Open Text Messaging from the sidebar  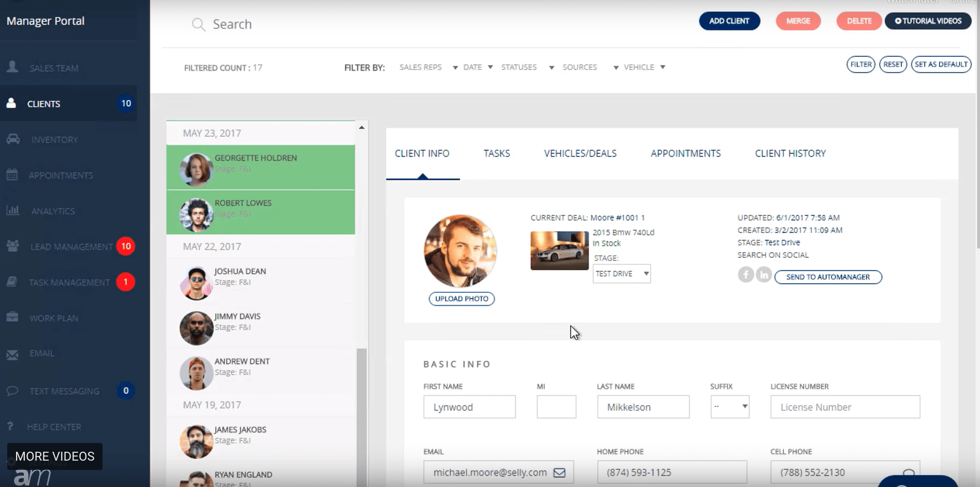[x=65, y=391]
